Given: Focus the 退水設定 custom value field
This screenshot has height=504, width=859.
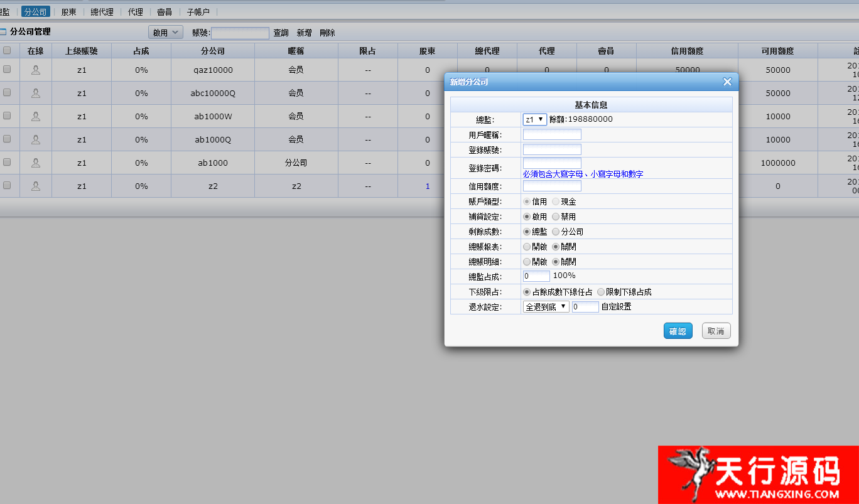Looking at the screenshot, I should tap(585, 307).
